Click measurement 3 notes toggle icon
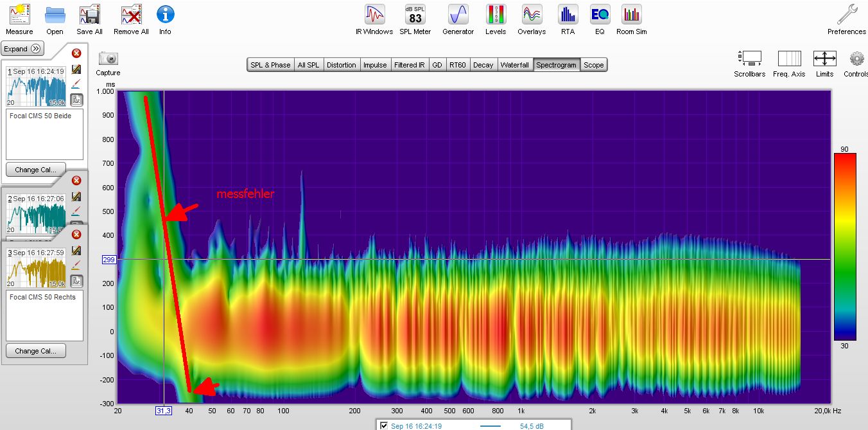 pyautogui.click(x=76, y=281)
